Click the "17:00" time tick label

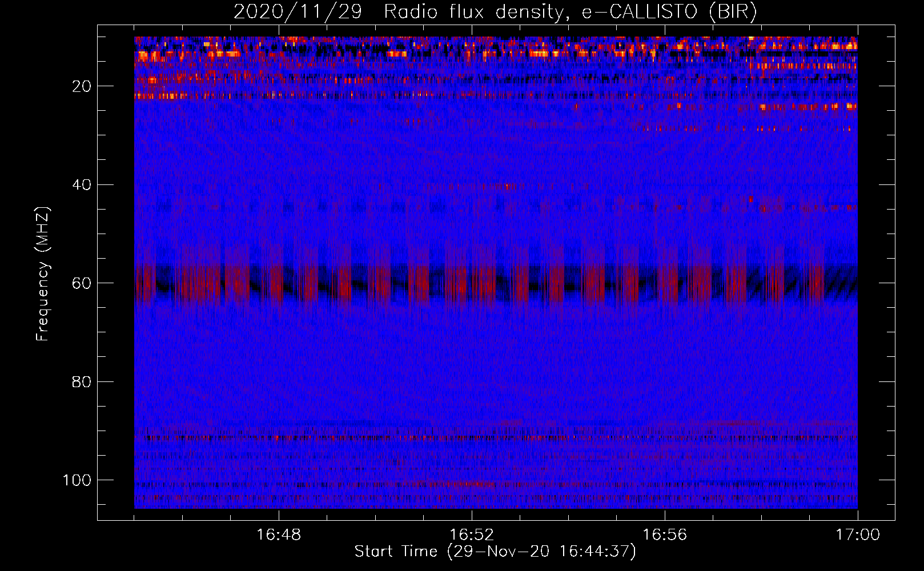(x=858, y=535)
